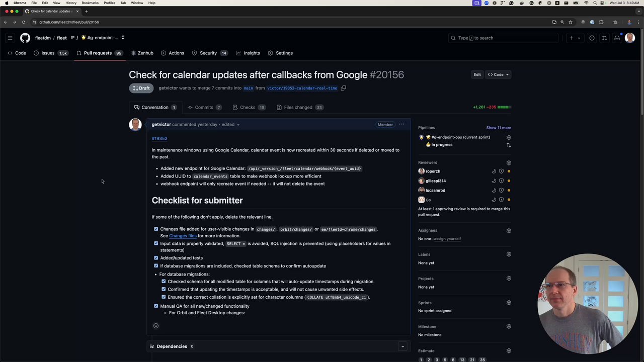This screenshot has width=644, height=362.
Task: Open the Code dropdown button
Action: 498,74
